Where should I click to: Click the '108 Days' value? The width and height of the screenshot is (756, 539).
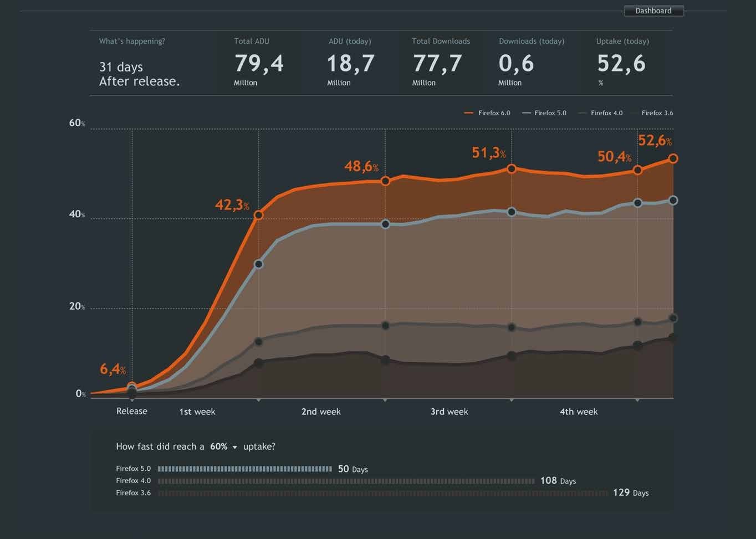click(x=558, y=481)
